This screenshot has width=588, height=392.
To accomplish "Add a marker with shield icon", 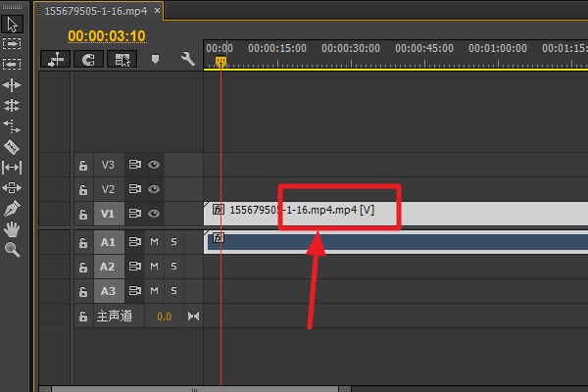I will point(155,59).
